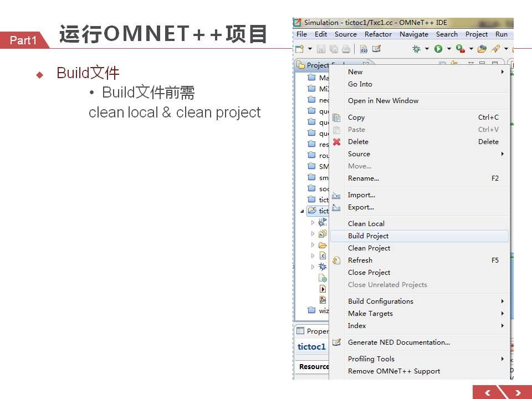
Task: Collapse the expanded tictoc project node
Action: tap(301, 211)
